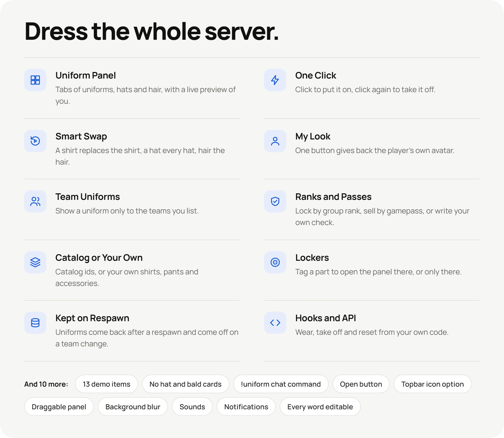Select the Topbar icon option pill
This screenshot has width=504, height=438.
point(432,384)
